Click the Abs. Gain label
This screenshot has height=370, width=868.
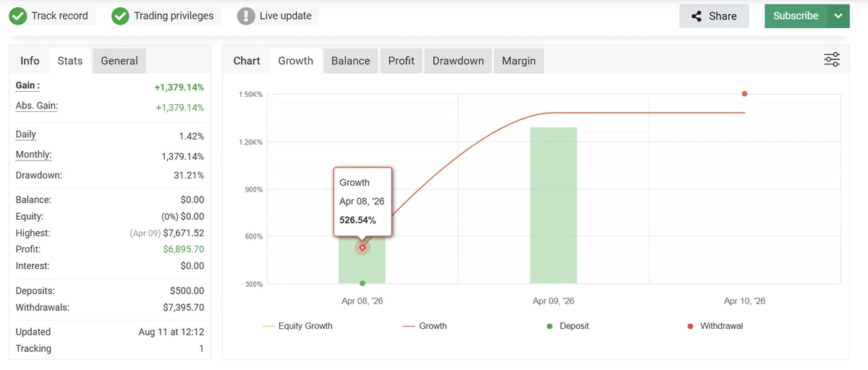coord(37,106)
